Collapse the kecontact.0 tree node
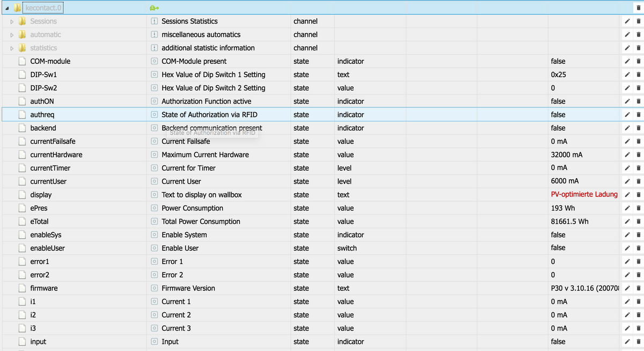 (8, 8)
